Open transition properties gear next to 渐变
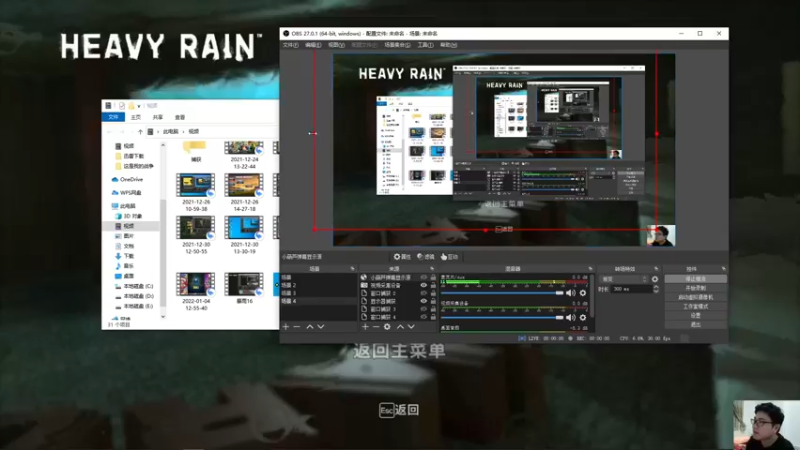Image resolution: width=800 pixels, height=450 pixels. (x=655, y=279)
